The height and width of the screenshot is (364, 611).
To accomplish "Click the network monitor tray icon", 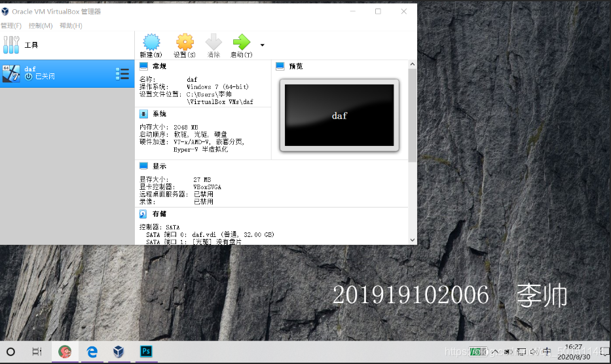I will pyautogui.click(x=521, y=352).
